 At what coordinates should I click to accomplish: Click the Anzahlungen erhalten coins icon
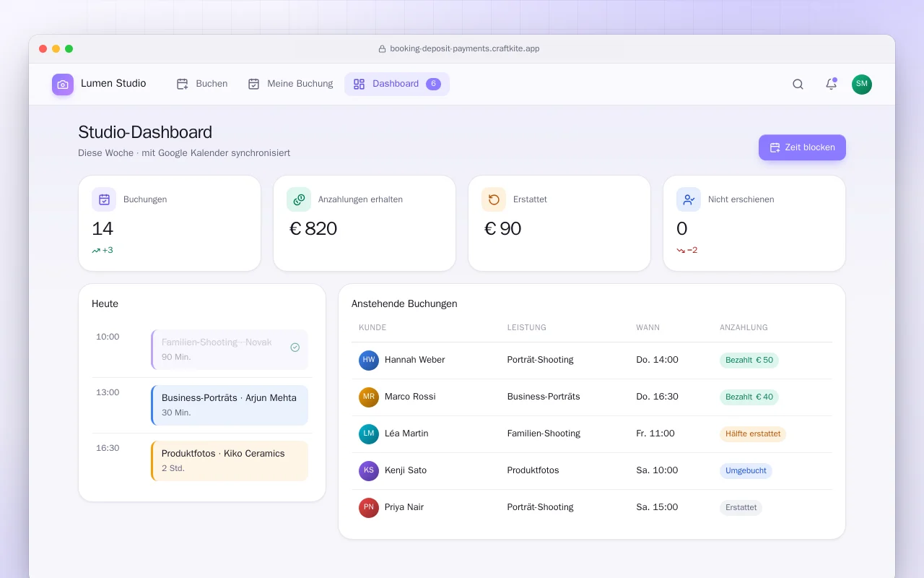click(x=299, y=199)
